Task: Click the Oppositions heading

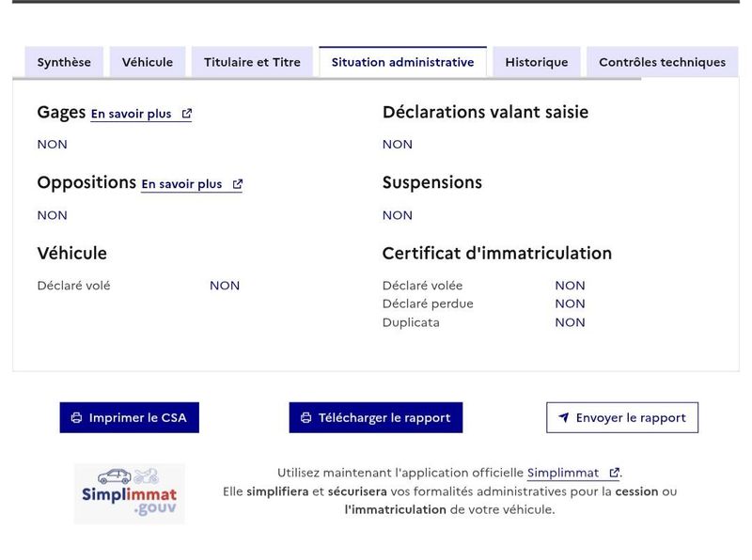Action: click(x=86, y=182)
